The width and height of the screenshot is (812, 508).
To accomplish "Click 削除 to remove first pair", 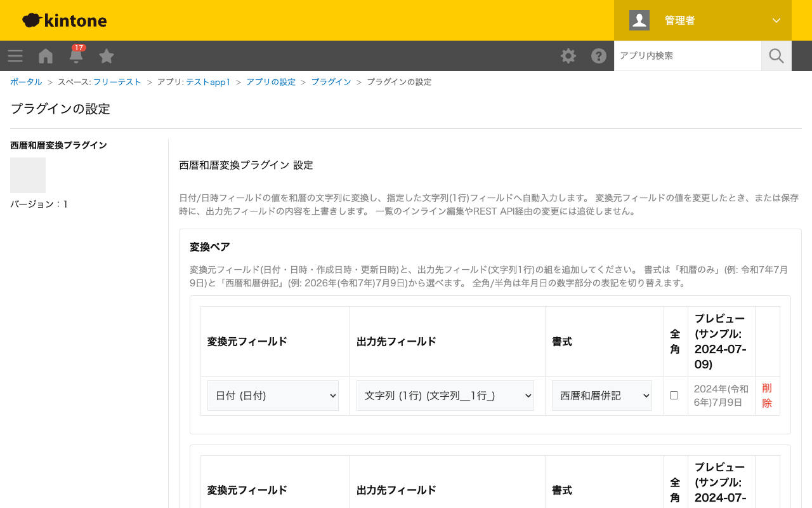I will [767, 396].
